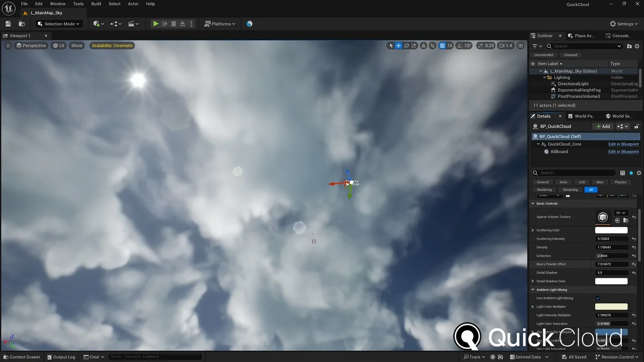644x362 pixels.
Task: Click the Add button in Details panel
Action: coord(603,126)
